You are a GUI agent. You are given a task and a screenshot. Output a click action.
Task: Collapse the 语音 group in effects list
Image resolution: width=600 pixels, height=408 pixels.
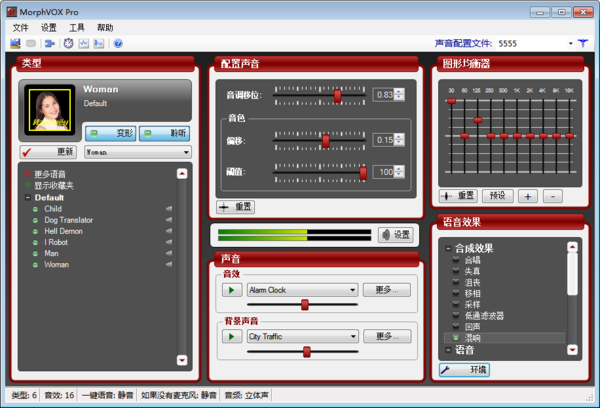(448, 350)
